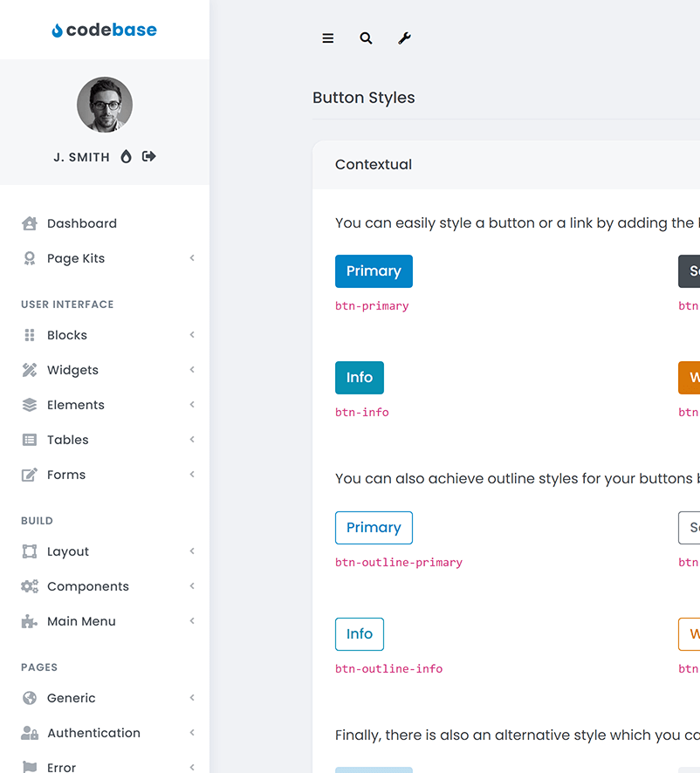Click the droplet icon beside J. SMITH
700x773 pixels.
pyautogui.click(x=126, y=156)
